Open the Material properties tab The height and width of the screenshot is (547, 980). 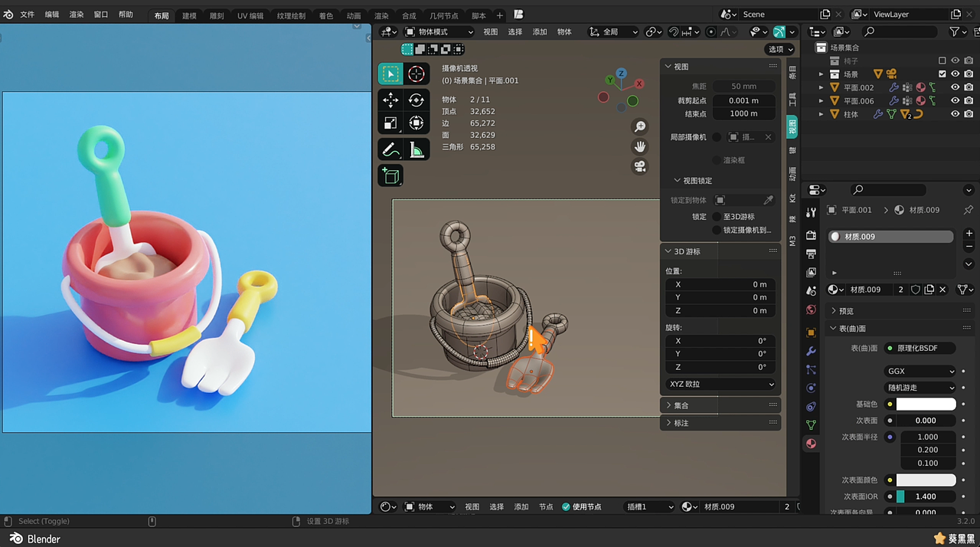click(812, 444)
